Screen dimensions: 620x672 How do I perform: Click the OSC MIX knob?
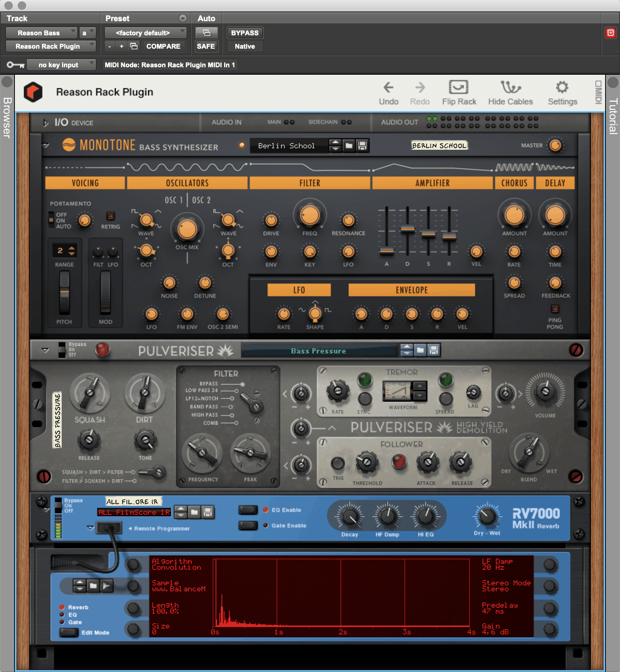pyautogui.click(x=187, y=229)
